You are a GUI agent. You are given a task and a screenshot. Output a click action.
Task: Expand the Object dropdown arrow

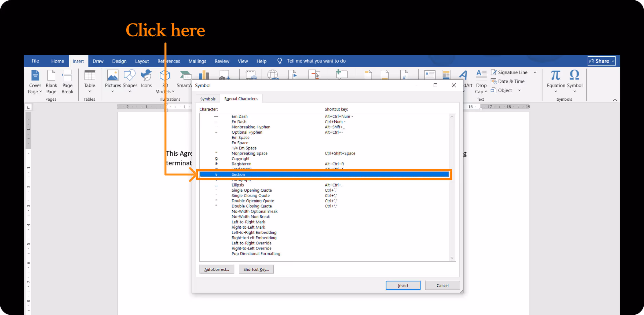[x=519, y=90]
